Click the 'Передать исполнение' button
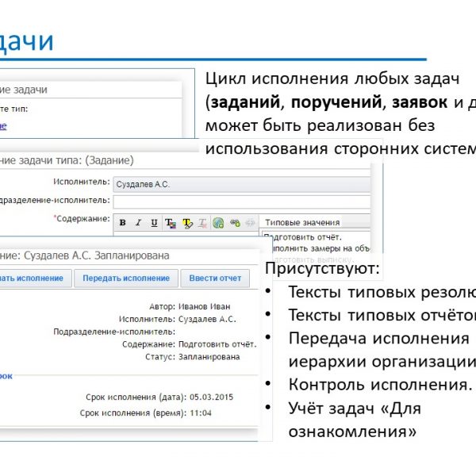The height and width of the screenshot is (476, 476). click(125, 278)
